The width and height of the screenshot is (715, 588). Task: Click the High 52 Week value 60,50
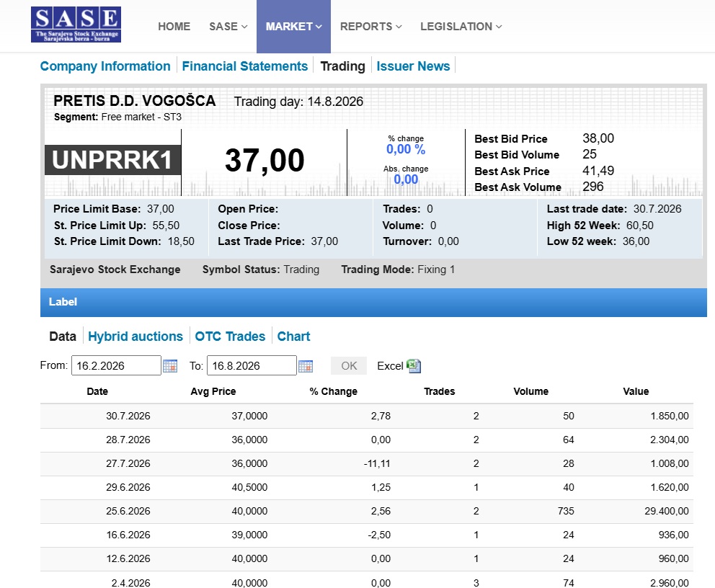[640, 226]
